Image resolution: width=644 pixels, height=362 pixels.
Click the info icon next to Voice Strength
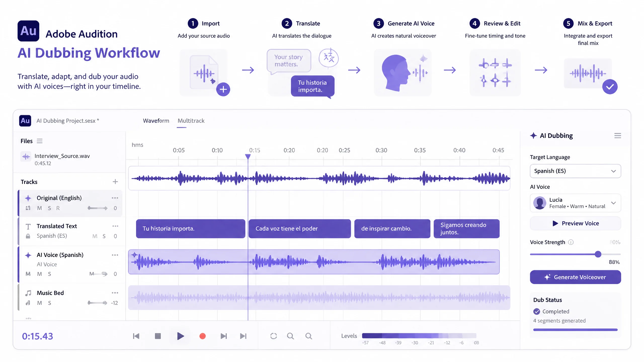[571, 242]
